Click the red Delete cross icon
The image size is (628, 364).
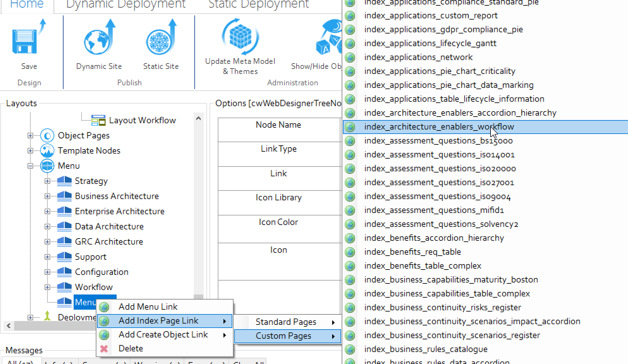104,349
